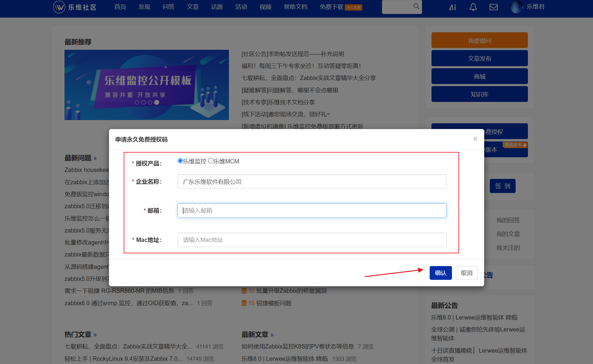Screen dimensions: 593x364
Task: Open the 帮助文档 nav item
Action: tap(296, 7)
